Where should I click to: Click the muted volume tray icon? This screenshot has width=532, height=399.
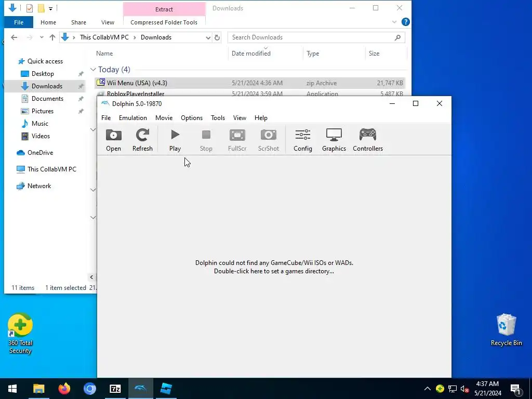[x=464, y=389]
